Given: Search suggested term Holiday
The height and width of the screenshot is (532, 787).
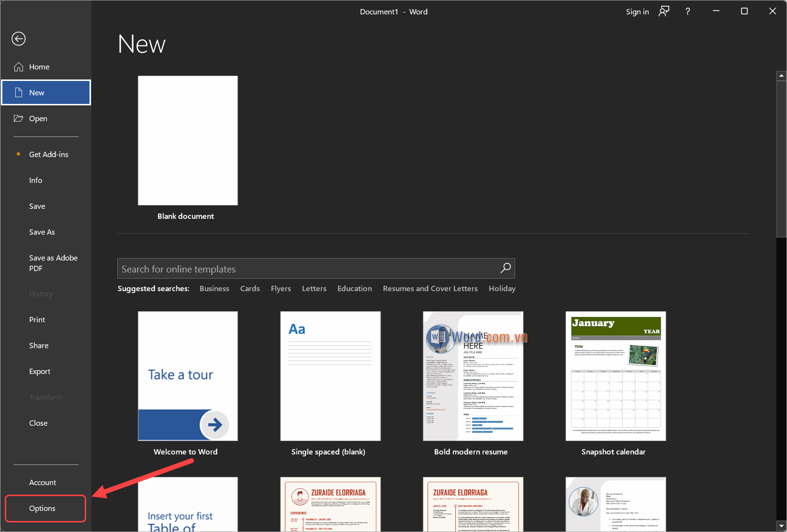Looking at the screenshot, I should click(x=502, y=289).
